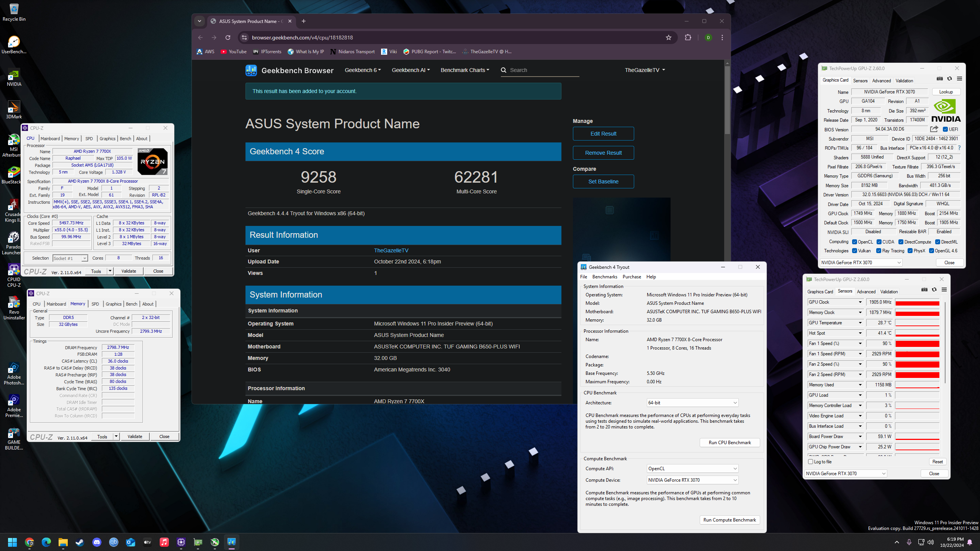This screenshot has width=980, height=551.
Task: Toggle the DirectCompute checkbox in GPU-Z
Action: (901, 242)
